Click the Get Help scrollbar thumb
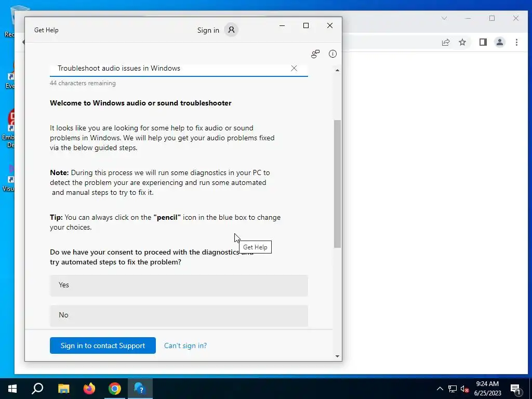Screen dimensions: 532x399 [337, 183]
